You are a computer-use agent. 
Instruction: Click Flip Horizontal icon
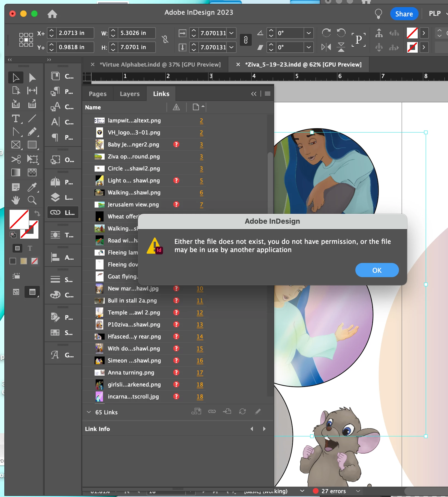326,47
